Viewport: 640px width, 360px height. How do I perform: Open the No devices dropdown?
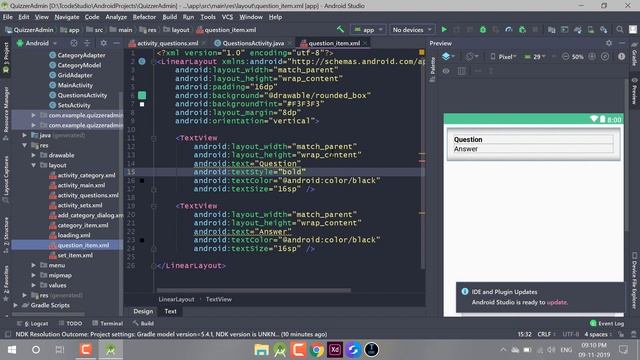point(412,29)
